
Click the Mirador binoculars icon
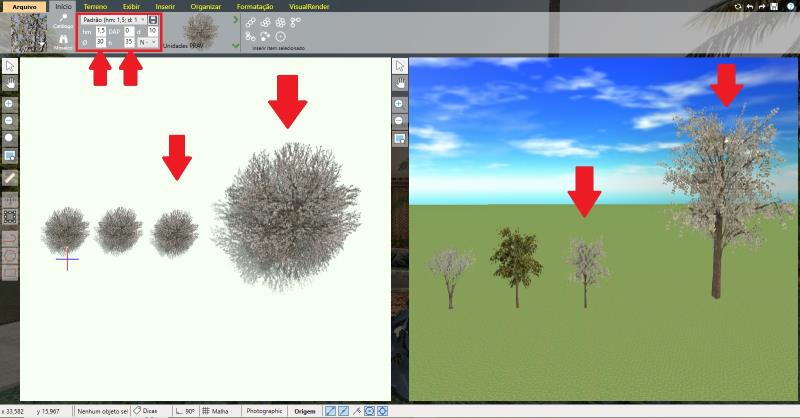pyautogui.click(x=63, y=41)
